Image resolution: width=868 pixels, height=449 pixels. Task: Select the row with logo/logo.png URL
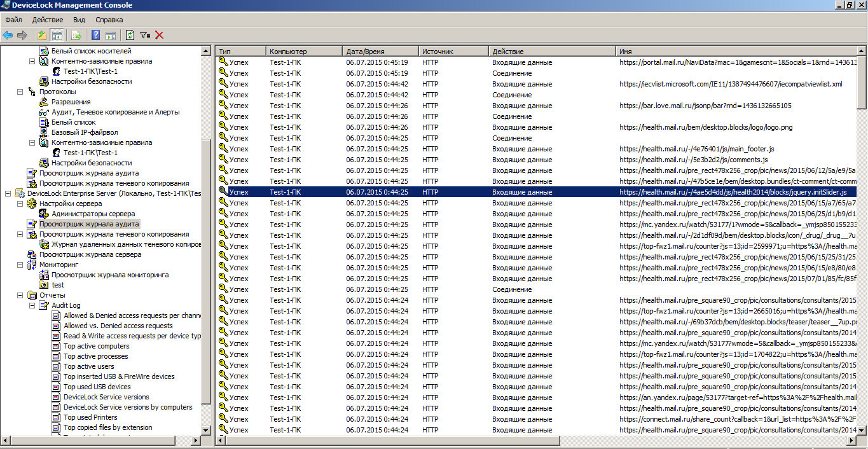click(537, 127)
